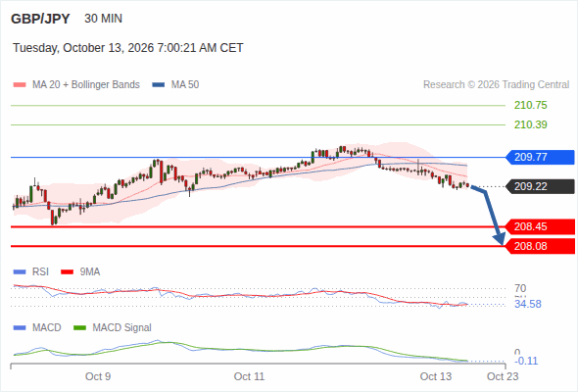Click the MACD legend label
The image size is (578, 392).
click(x=46, y=328)
